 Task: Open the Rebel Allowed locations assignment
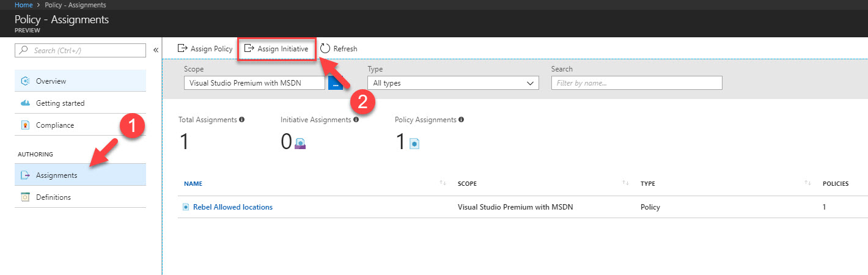[x=233, y=207]
